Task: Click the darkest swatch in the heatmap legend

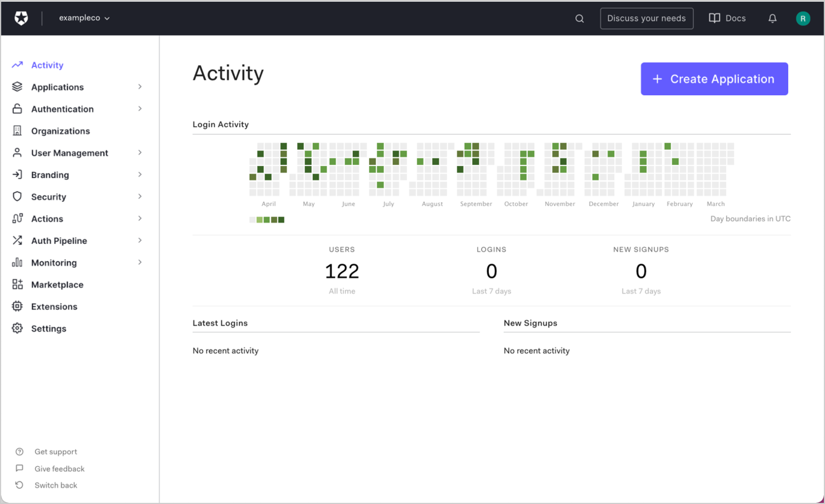Action: [282, 219]
